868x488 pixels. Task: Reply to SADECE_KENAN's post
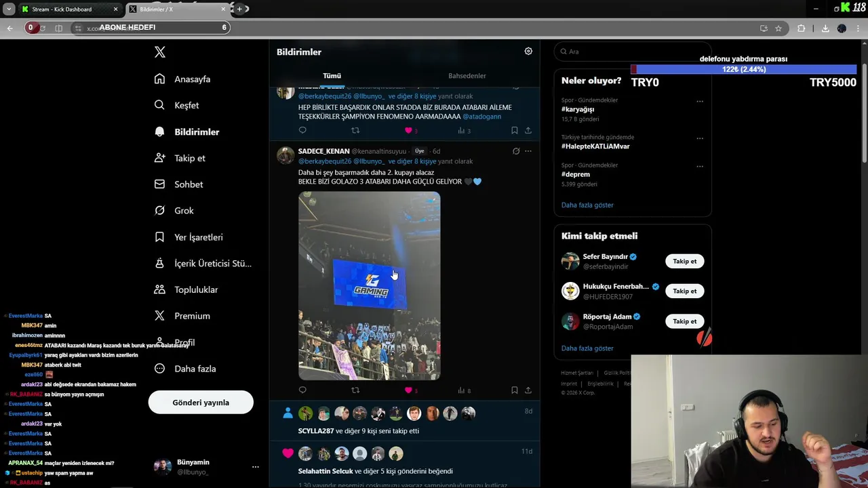tap(302, 390)
